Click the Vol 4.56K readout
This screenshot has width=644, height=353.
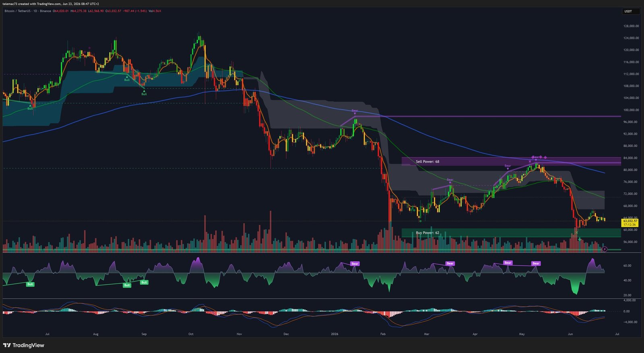155,11
